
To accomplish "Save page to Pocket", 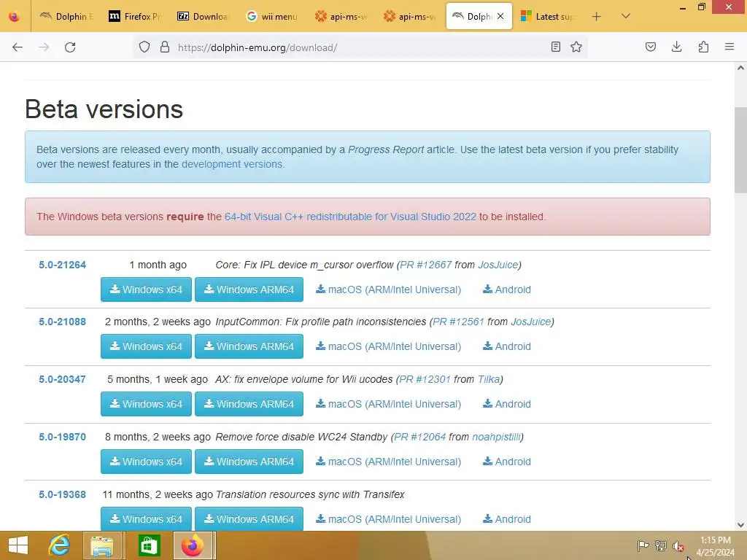I will 651,47.
